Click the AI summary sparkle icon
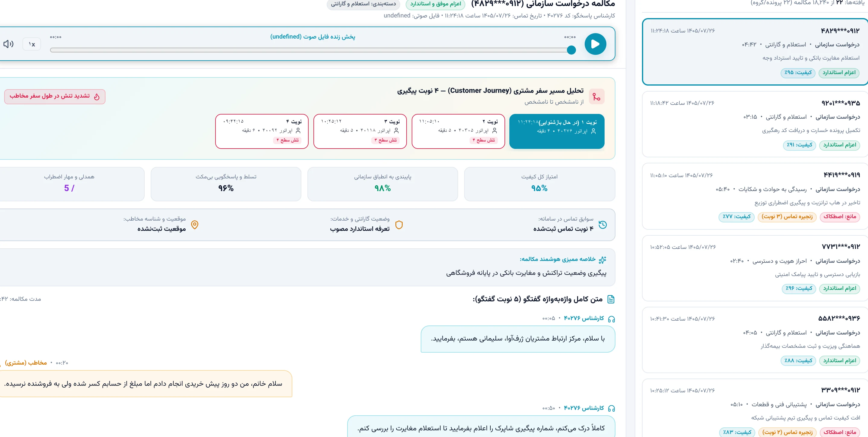The image size is (868, 437). [x=602, y=259]
